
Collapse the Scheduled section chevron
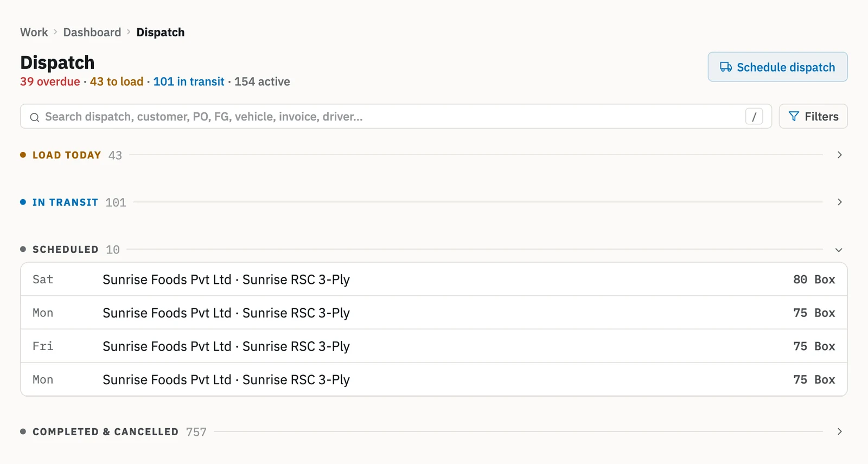coord(839,250)
